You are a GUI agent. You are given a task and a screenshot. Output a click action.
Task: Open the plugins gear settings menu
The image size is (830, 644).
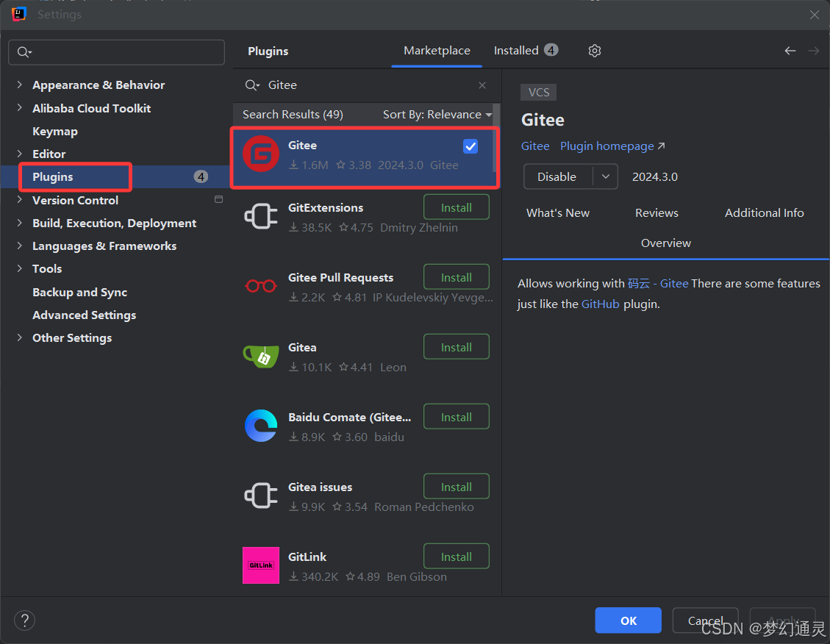click(595, 51)
